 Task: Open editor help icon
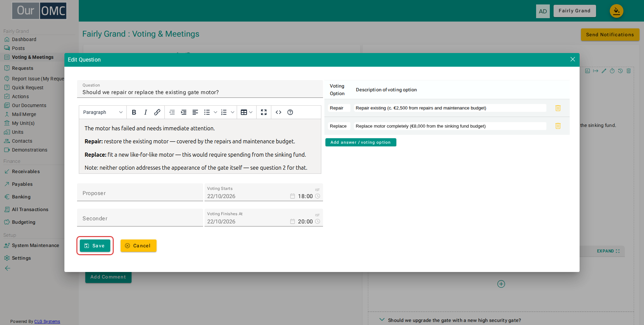click(x=290, y=112)
